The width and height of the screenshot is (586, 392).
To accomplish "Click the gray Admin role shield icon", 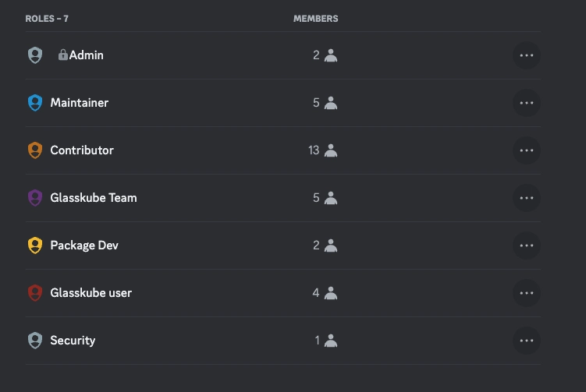I will [35, 55].
